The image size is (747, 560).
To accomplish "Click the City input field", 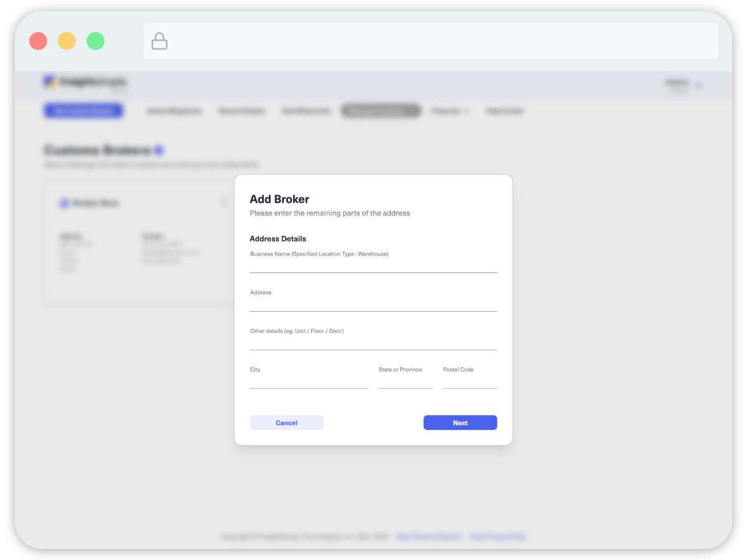I will (x=309, y=381).
